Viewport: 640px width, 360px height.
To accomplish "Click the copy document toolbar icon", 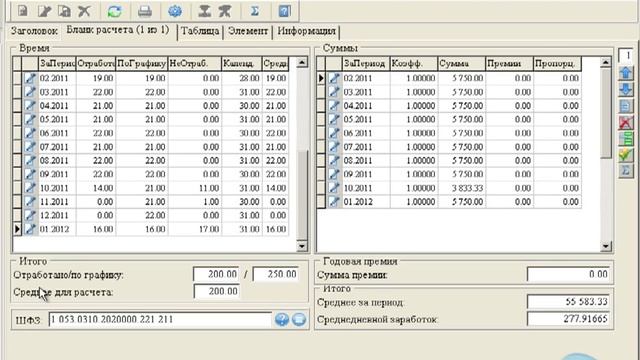I will [x=64, y=11].
